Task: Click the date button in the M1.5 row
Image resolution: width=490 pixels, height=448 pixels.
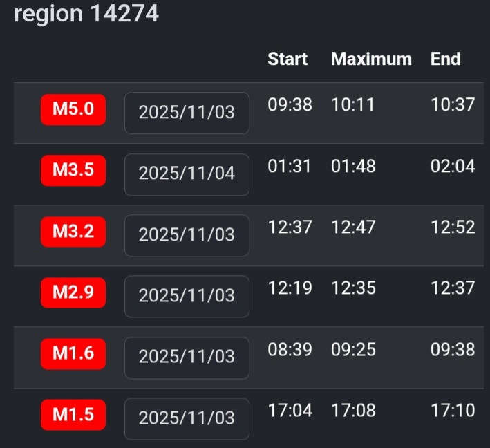Action: (x=187, y=418)
